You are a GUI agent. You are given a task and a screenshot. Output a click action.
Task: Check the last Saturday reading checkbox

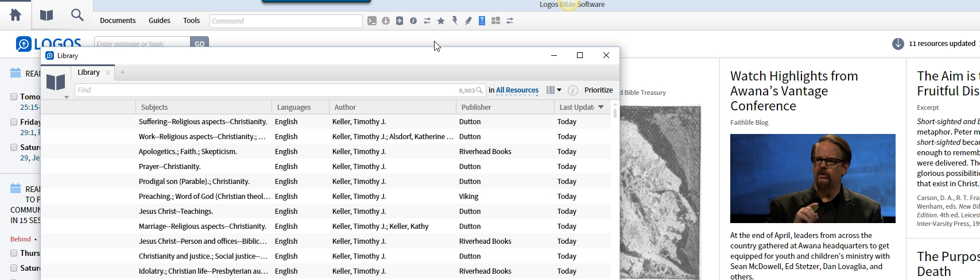point(14,268)
